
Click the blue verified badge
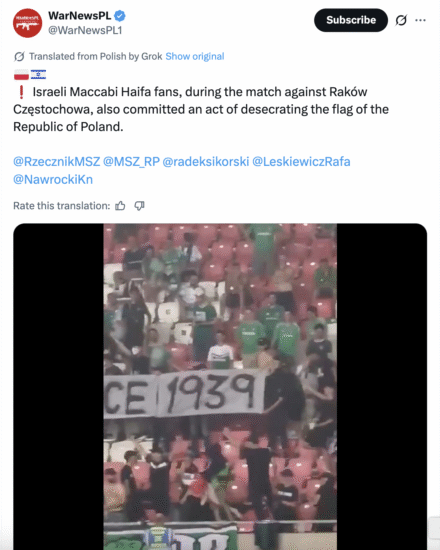coord(120,16)
